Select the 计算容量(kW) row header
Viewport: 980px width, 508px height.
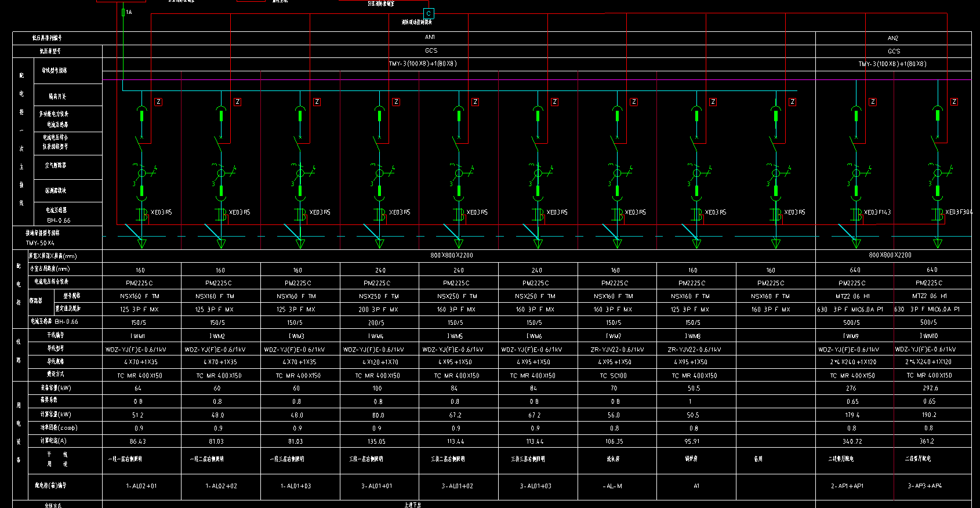click(x=56, y=415)
